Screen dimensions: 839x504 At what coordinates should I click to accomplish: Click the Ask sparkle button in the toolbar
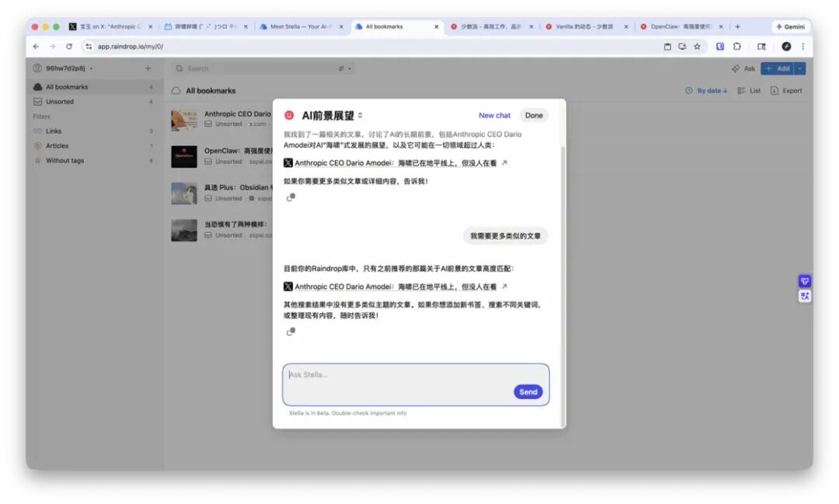(x=743, y=68)
